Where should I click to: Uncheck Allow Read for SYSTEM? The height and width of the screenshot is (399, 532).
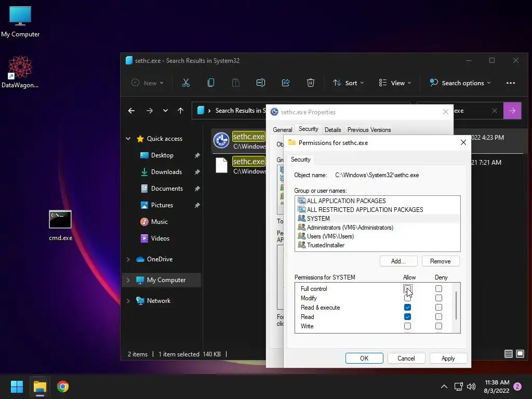(407, 316)
